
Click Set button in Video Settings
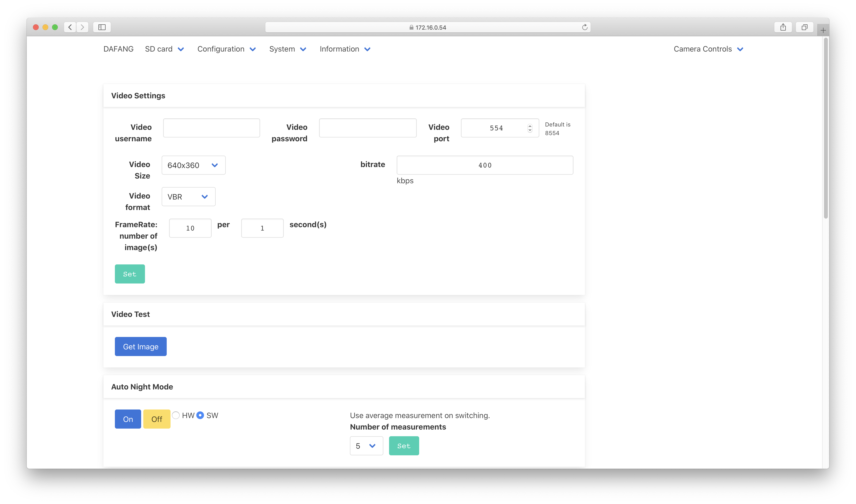coord(130,274)
